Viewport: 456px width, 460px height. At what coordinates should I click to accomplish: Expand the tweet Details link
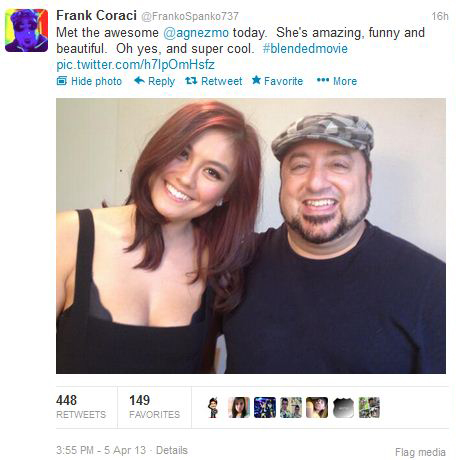[172, 450]
